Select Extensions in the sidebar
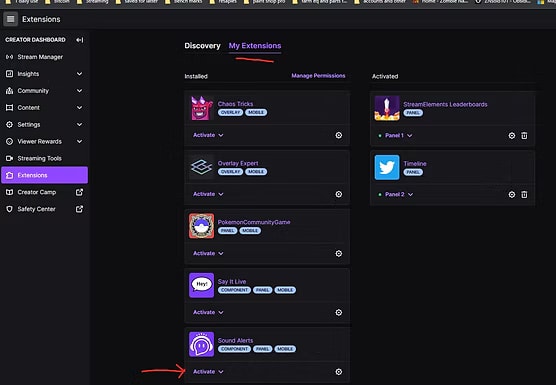556x385 pixels. click(x=44, y=175)
